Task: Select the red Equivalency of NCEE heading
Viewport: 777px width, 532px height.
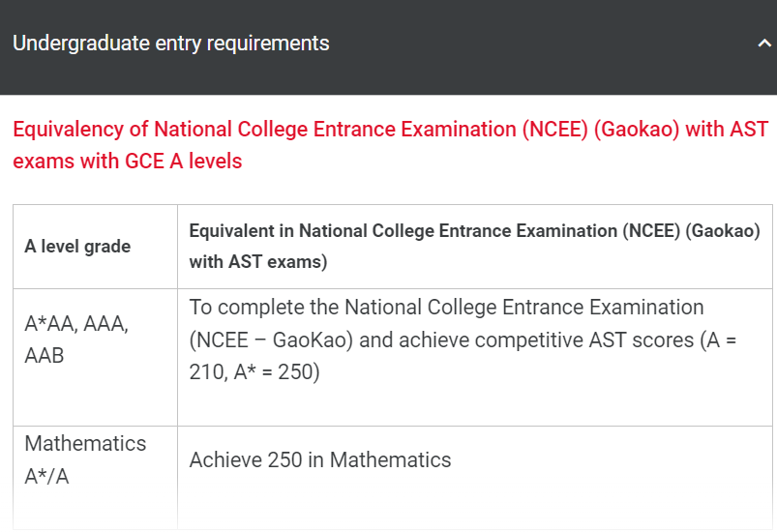Action: point(391,145)
